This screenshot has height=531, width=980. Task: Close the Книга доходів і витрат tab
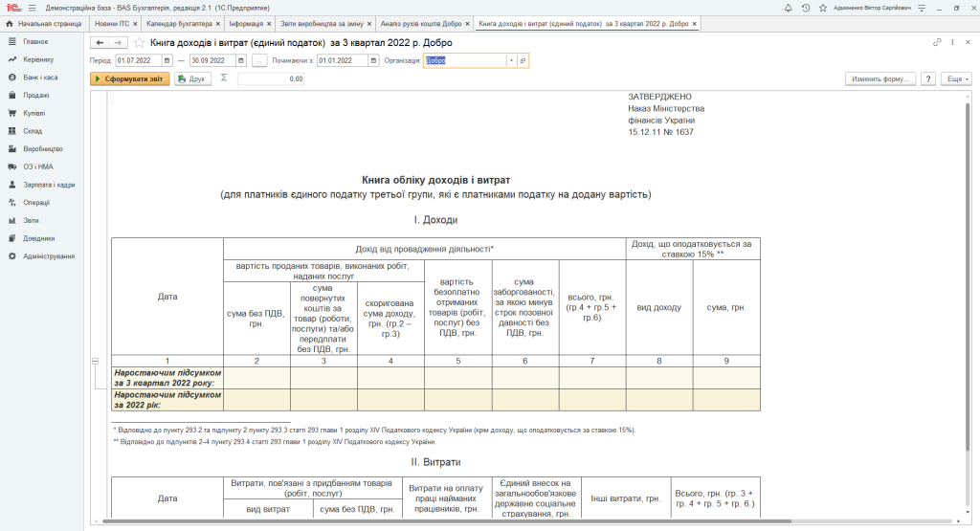click(695, 24)
